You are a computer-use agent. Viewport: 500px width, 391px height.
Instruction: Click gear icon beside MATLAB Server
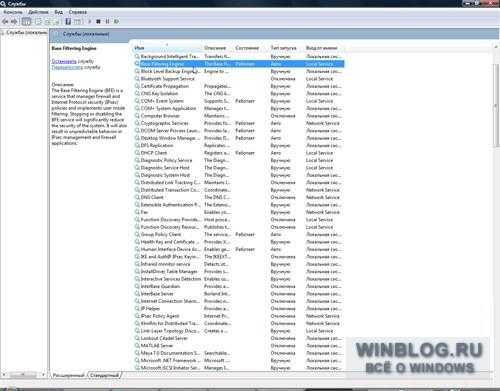tap(137, 346)
